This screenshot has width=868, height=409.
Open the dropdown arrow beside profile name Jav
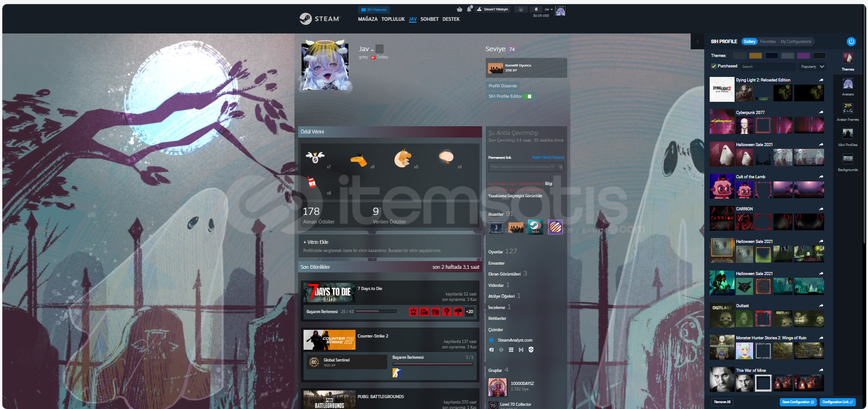(x=372, y=50)
